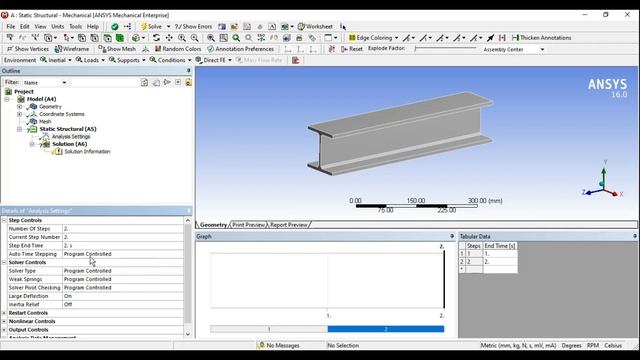The height and width of the screenshot is (360, 640).
Task: Click the pin icon on Graph panel
Action: click(452, 236)
